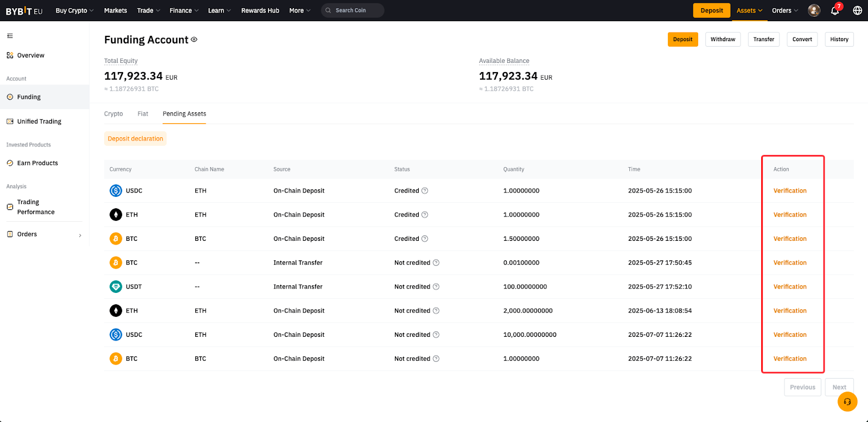
Task: Toggle balance visibility eye icon
Action: [x=194, y=40]
